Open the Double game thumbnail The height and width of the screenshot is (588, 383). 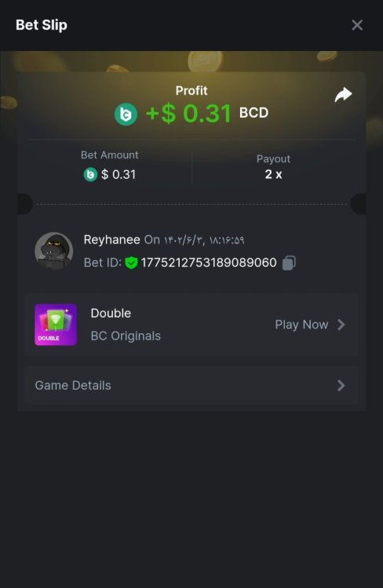(56, 325)
